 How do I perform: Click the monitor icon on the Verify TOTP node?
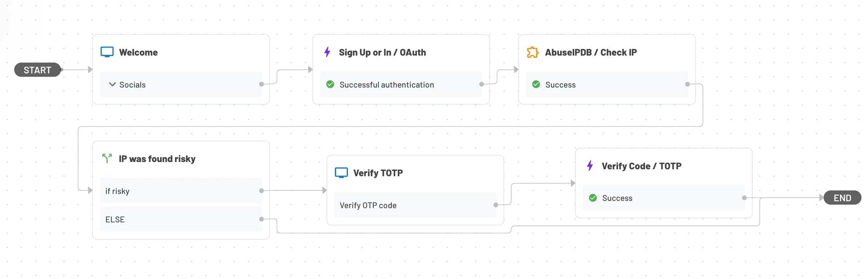tap(341, 173)
